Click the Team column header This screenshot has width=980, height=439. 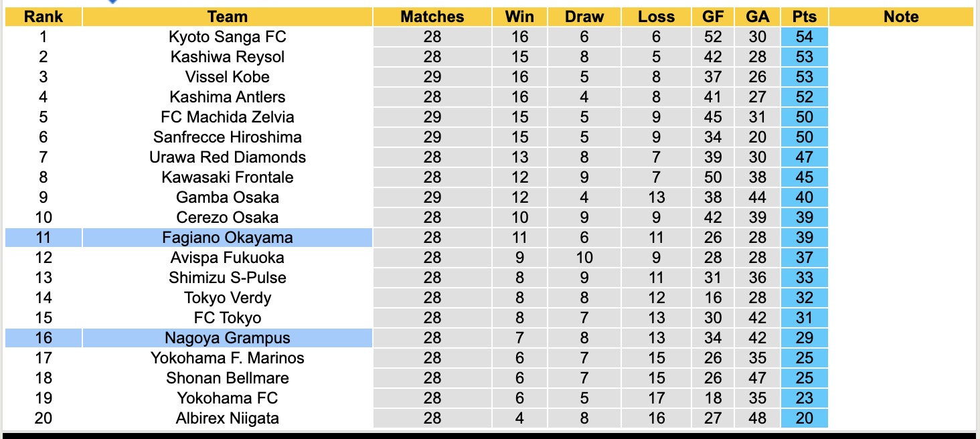[227, 17]
